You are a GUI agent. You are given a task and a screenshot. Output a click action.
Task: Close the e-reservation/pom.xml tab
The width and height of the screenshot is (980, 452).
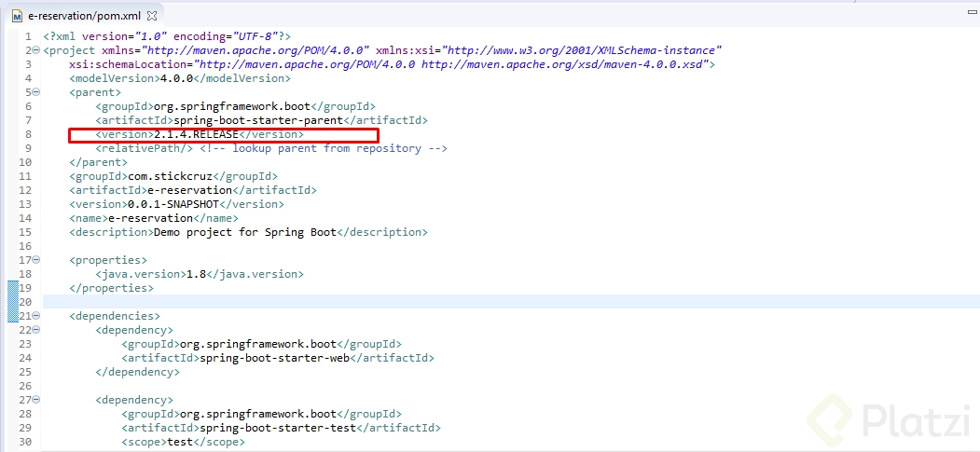tap(152, 16)
